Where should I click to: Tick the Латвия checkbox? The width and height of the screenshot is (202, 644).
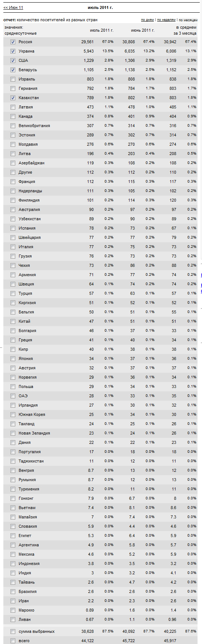tap(13, 107)
